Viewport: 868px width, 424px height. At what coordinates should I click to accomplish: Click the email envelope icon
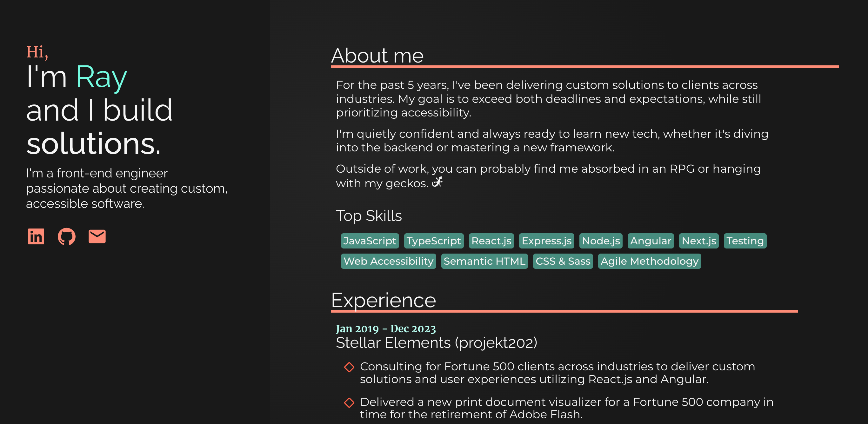click(97, 236)
